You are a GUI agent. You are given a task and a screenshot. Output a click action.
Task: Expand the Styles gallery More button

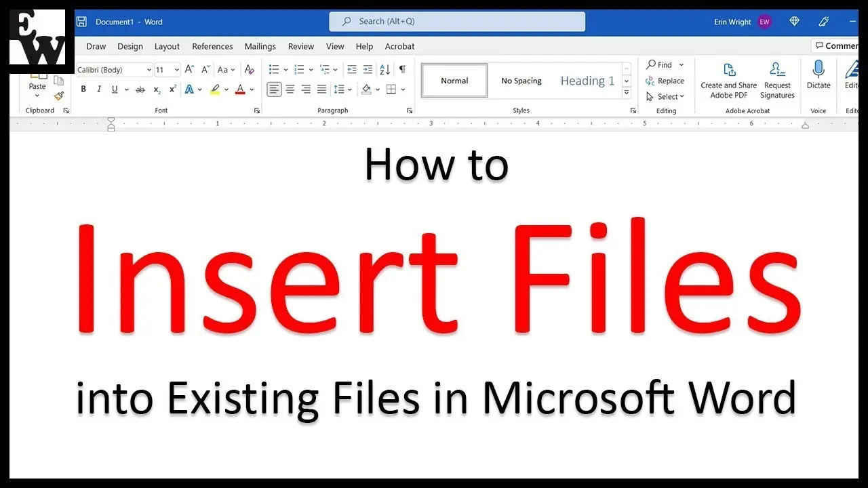627,92
